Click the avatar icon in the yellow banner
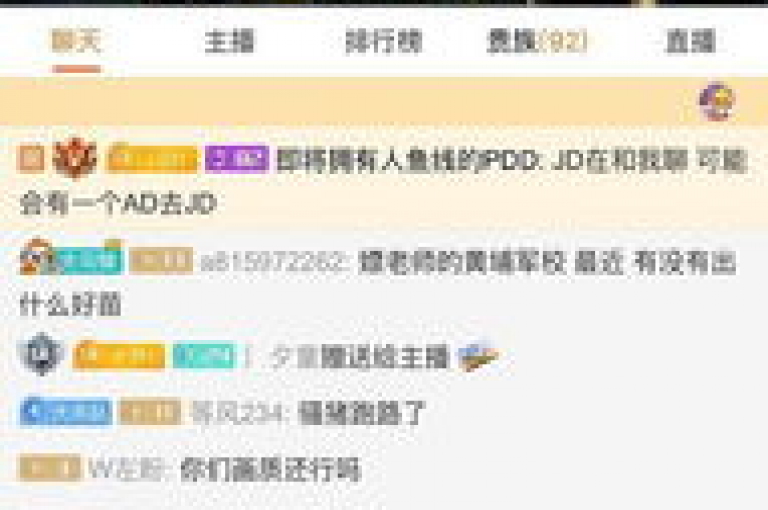The height and width of the screenshot is (510, 768). [x=717, y=101]
